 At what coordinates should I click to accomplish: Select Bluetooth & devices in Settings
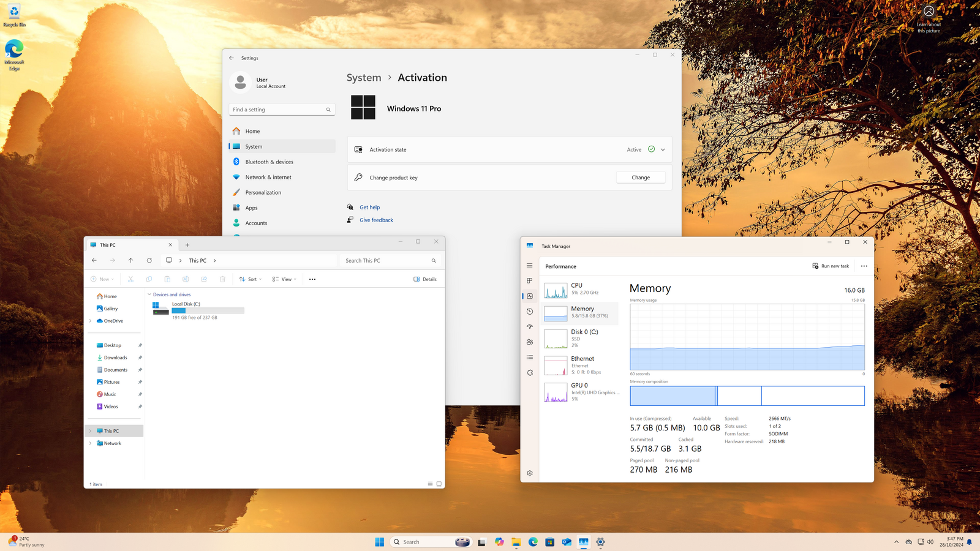tap(282, 162)
